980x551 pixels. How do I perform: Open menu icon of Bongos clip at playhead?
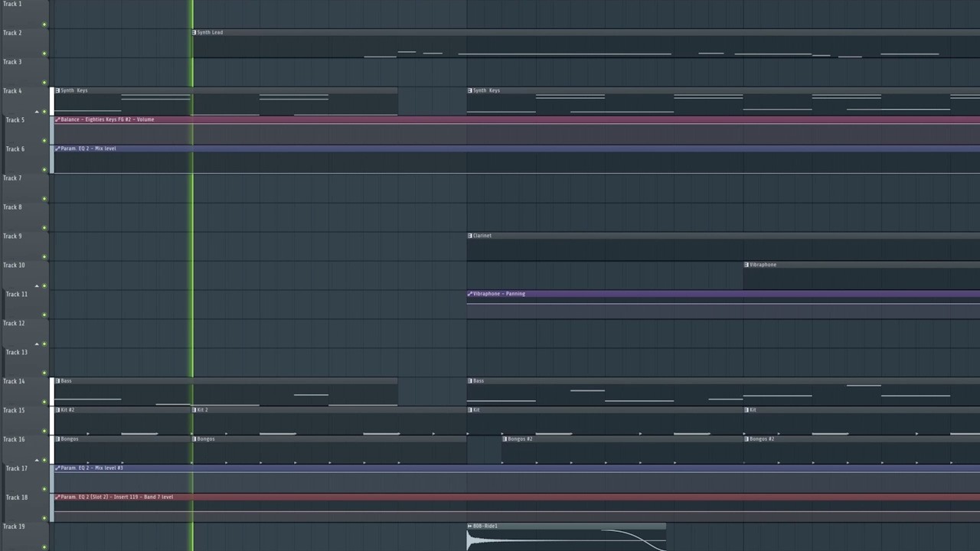194,439
